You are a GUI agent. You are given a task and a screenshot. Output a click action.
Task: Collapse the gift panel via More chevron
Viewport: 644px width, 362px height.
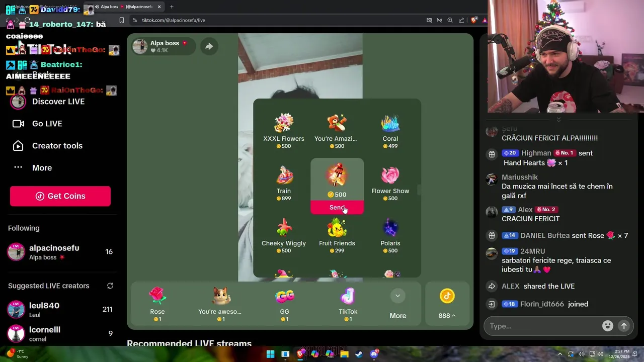pyautogui.click(x=397, y=296)
